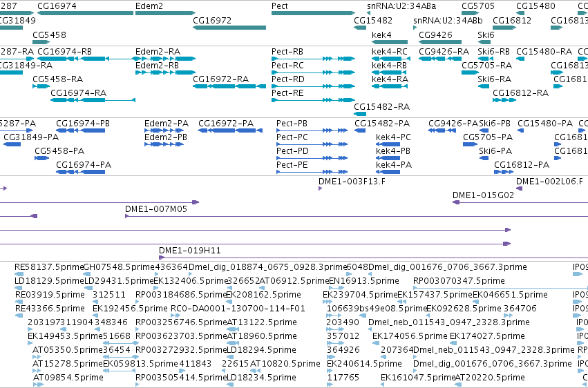The image size is (588, 388).
Task: Open protein label CG16974-PB
Action: (83, 123)
